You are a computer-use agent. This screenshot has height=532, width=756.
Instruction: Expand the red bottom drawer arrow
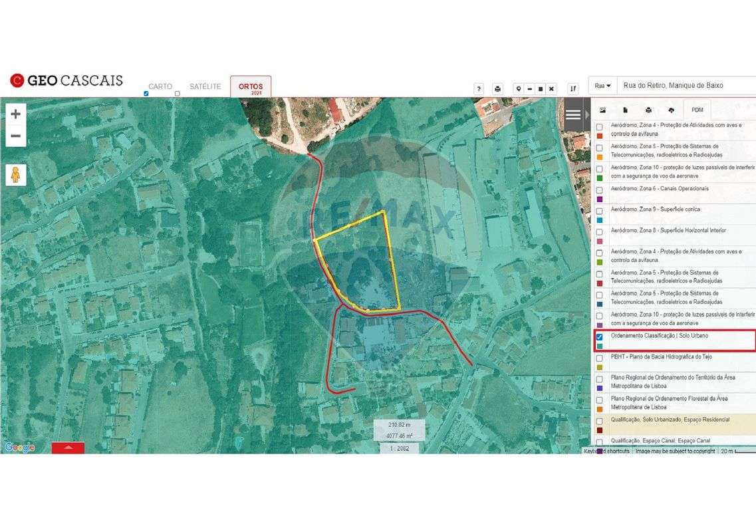[68, 448]
